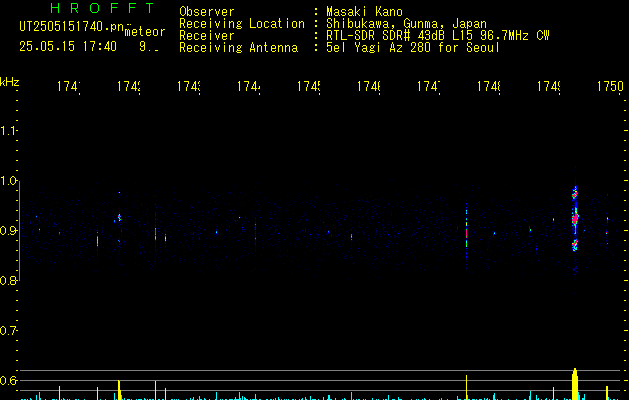Select the filename UT2505151740 text

pos(72,26)
